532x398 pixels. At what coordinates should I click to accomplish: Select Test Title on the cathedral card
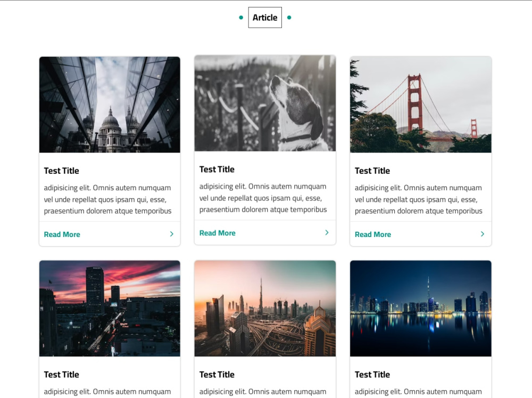click(x=61, y=171)
